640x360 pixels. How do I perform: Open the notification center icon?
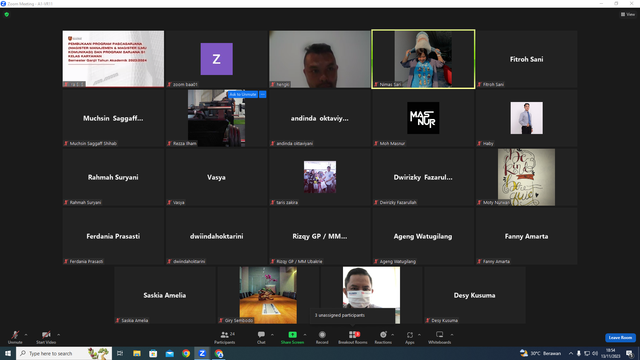(x=629, y=353)
